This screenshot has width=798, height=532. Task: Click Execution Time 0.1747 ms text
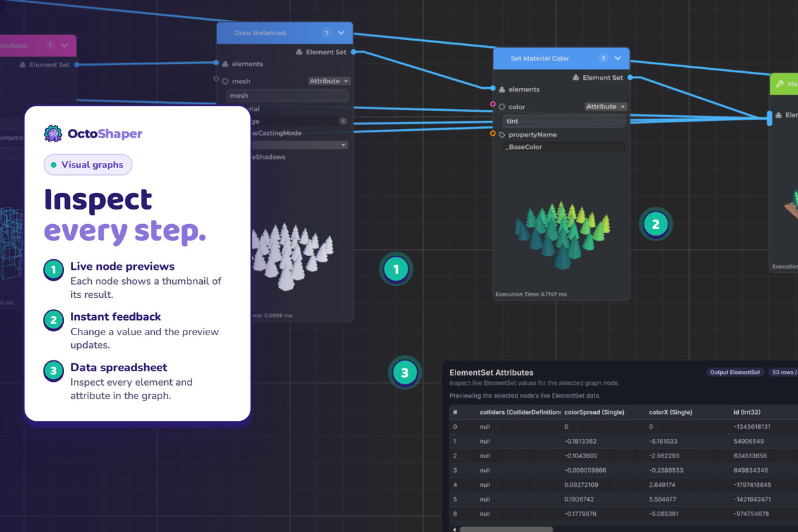pyautogui.click(x=530, y=294)
